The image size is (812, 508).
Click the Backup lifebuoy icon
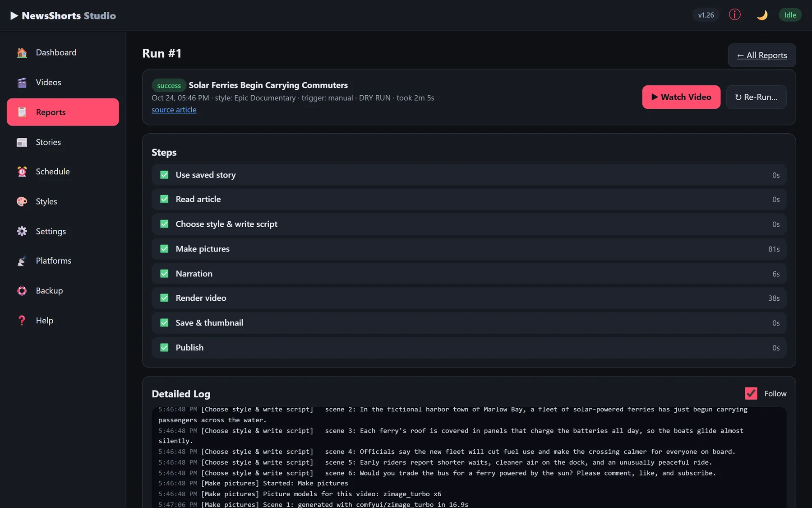[x=22, y=290]
